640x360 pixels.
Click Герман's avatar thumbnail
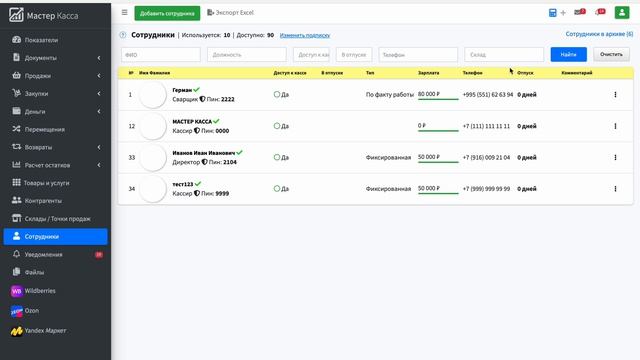tap(153, 95)
